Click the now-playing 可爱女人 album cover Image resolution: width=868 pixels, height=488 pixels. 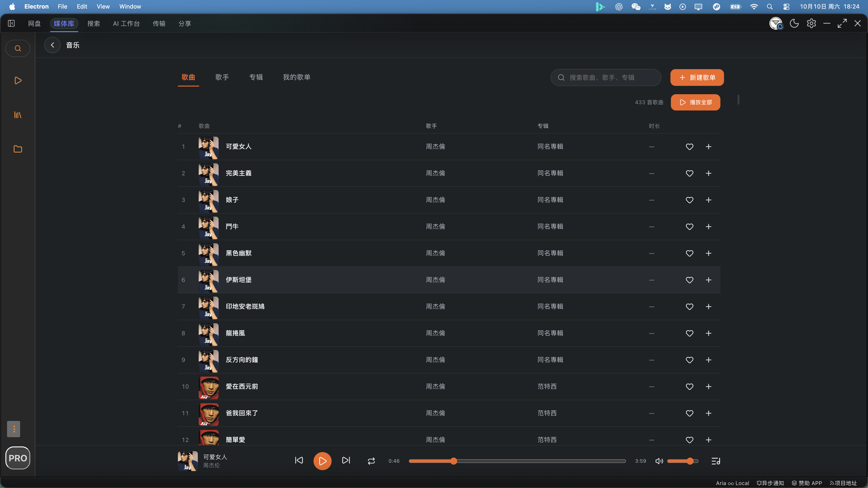[x=188, y=461]
